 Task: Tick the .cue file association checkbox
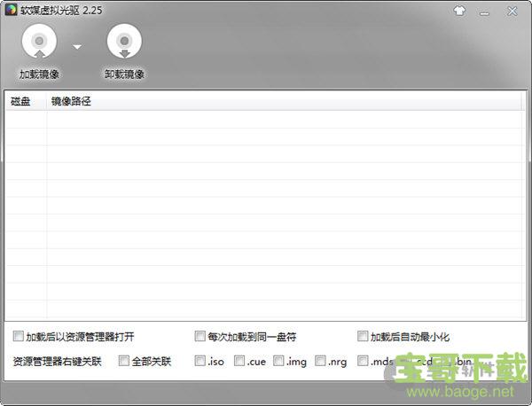pos(239,361)
